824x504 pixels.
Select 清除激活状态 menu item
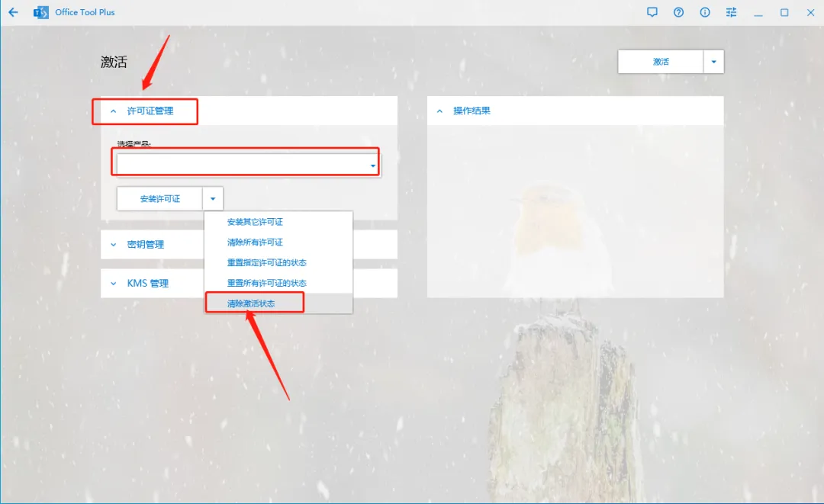point(278,303)
